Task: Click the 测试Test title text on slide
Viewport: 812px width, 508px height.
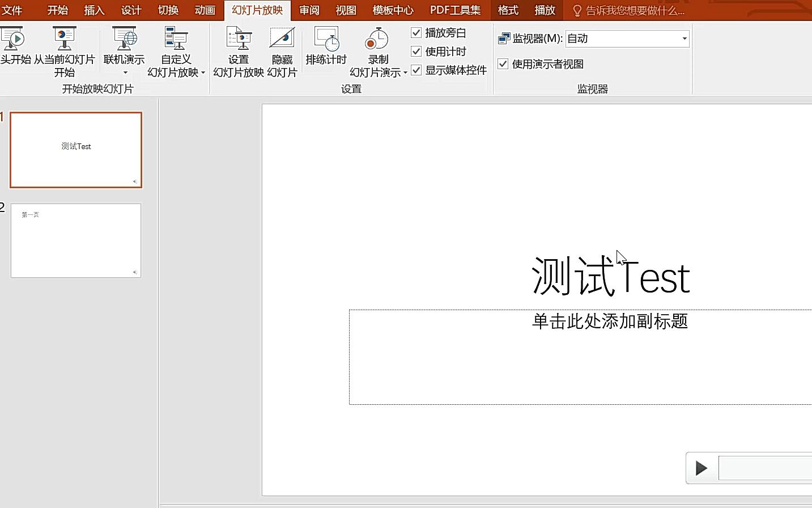Action: 611,277
